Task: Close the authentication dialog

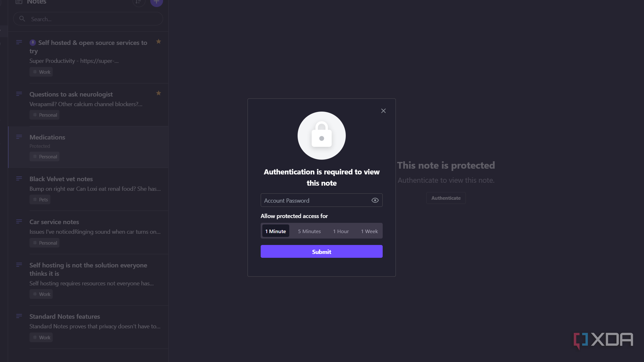Action: tap(383, 111)
